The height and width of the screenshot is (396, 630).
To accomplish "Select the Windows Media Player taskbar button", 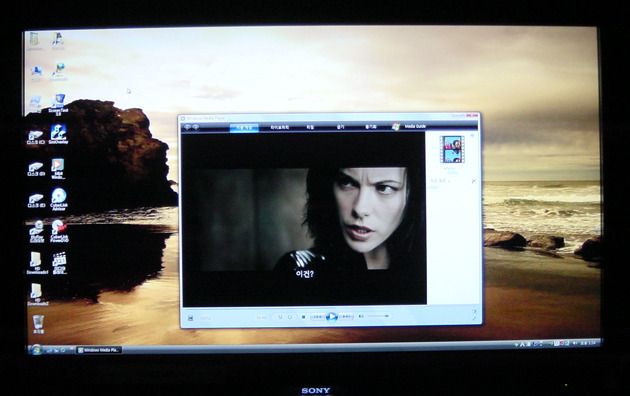I will coord(99,350).
